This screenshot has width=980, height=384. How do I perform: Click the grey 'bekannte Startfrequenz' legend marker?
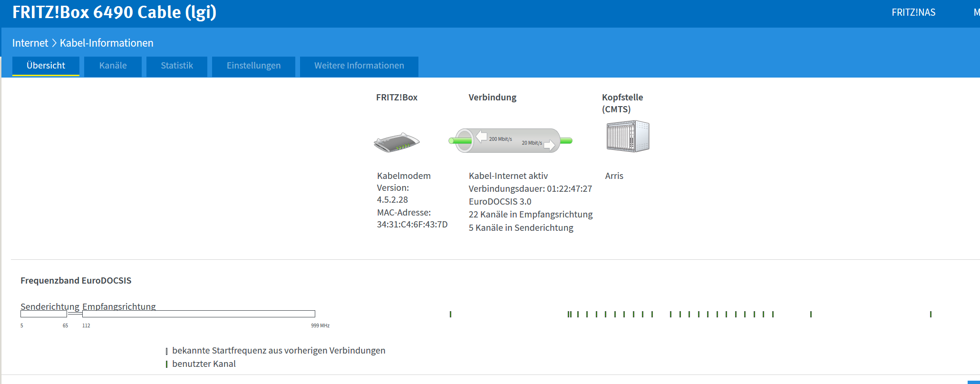pos(166,351)
